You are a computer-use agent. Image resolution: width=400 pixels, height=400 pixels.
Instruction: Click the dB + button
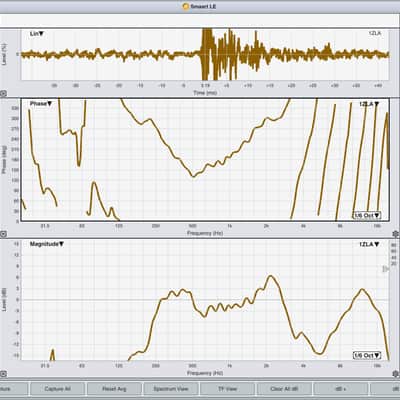pyautogui.click(x=341, y=389)
